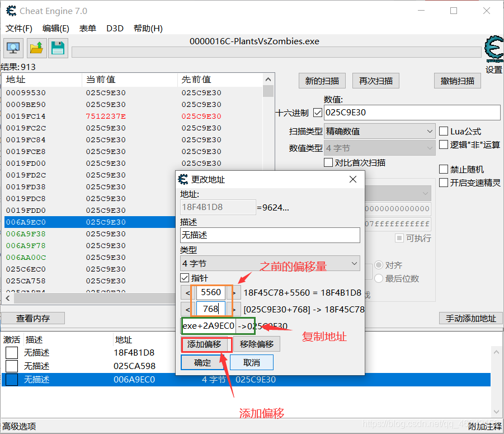Open the process list monitor icon
Image resolution: width=504 pixels, height=434 pixels.
pyautogui.click(x=13, y=48)
